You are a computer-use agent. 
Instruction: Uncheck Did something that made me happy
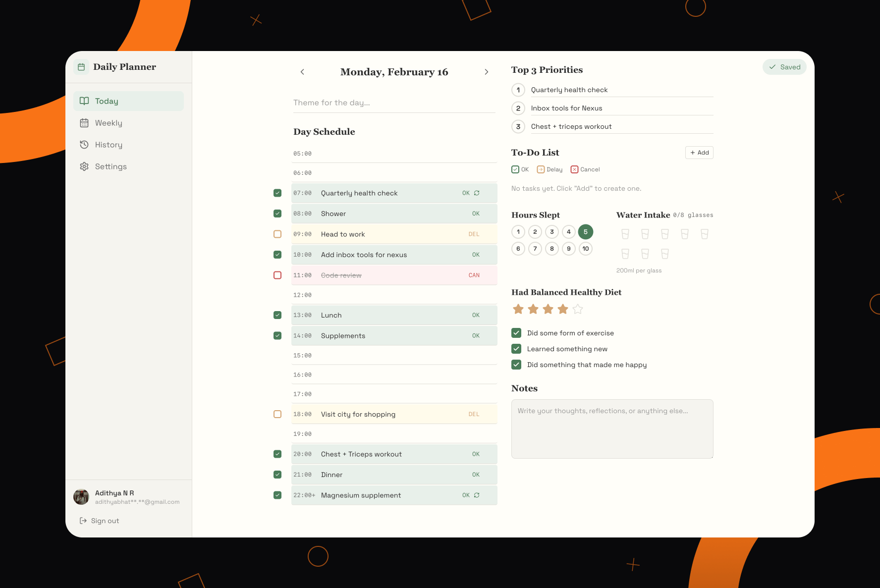516,365
